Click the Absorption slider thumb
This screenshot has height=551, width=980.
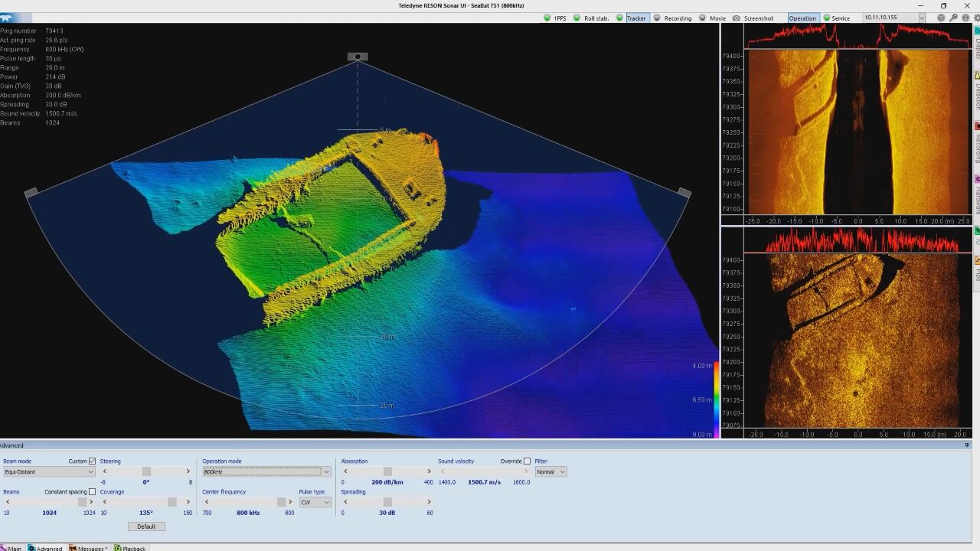click(387, 471)
